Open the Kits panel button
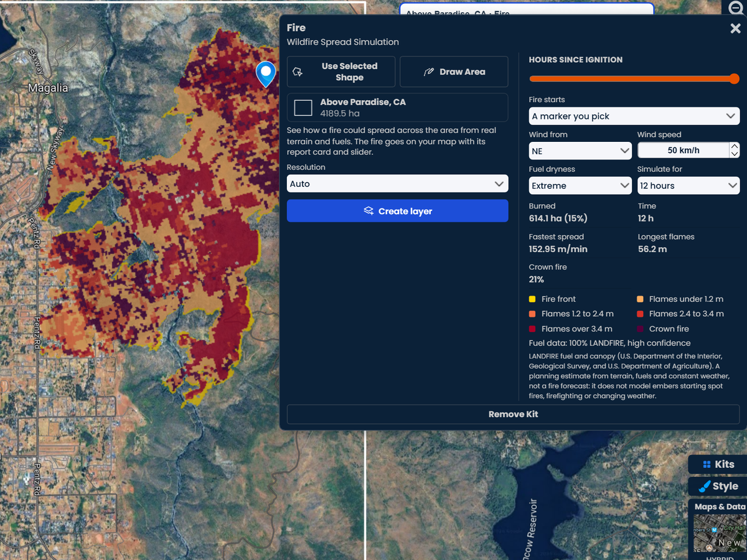Screen dimensions: 747x560 (x=718, y=464)
